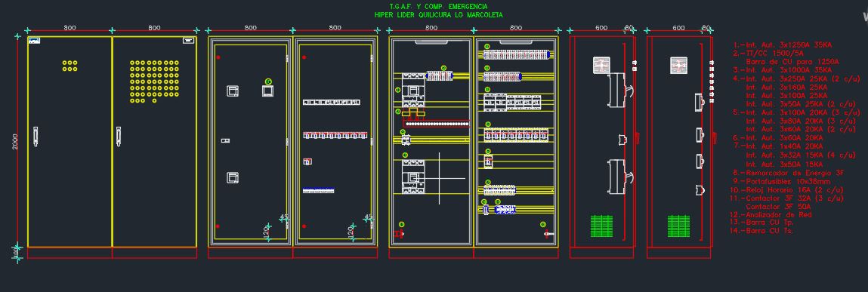Select the large yellow ventilation hole pattern on right door
The image size is (868, 292).
[x=154, y=81]
